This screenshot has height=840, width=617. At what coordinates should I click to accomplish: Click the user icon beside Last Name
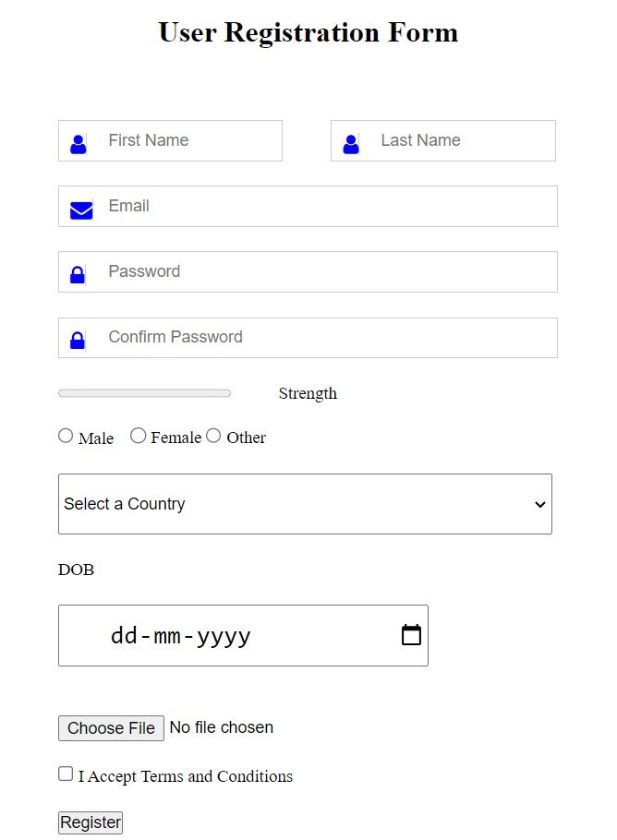[351, 144]
